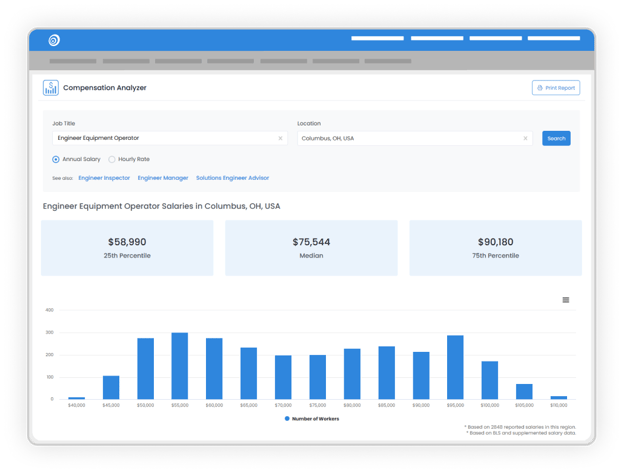Clear the Job Title field
This screenshot has width=624, height=473.
[280, 138]
